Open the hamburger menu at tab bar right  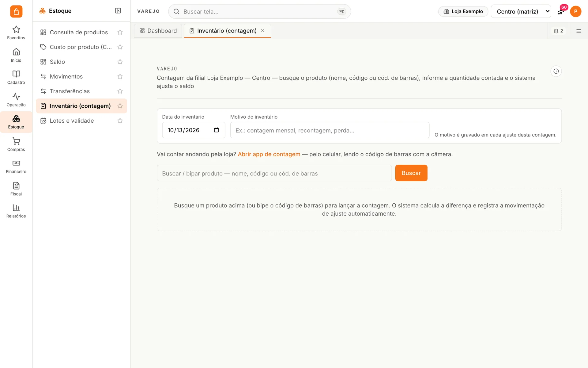(579, 31)
